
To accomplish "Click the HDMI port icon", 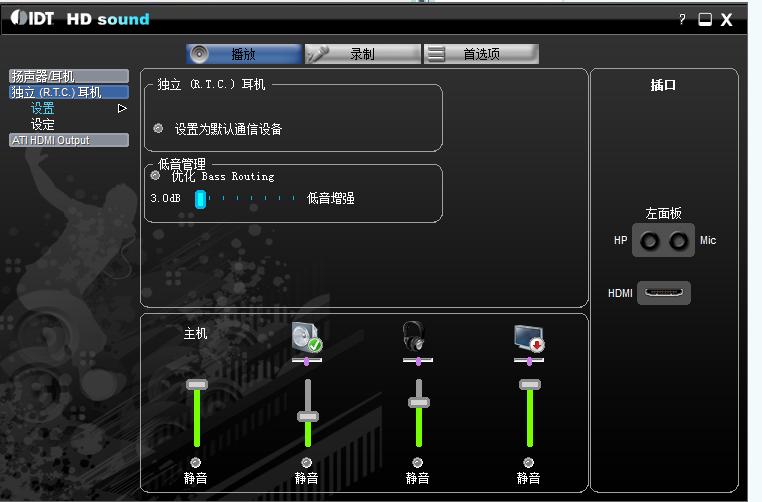I will [664, 293].
